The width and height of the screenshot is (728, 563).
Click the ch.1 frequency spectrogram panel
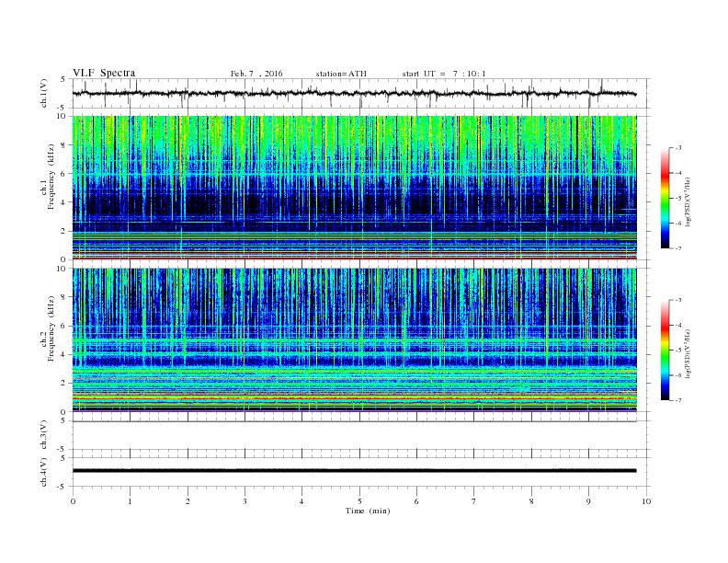354,188
